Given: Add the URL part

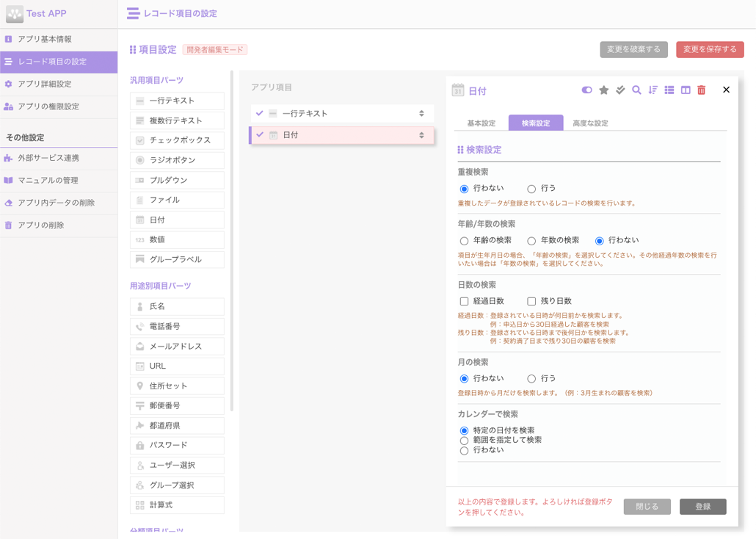Looking at the screenshot, I should tap(177, 366).
